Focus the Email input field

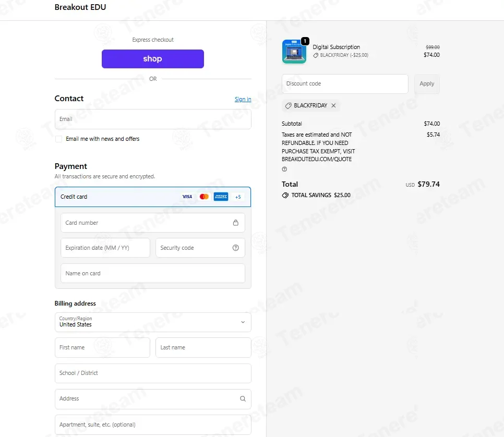pyautogui.click(x=153, y=119)
